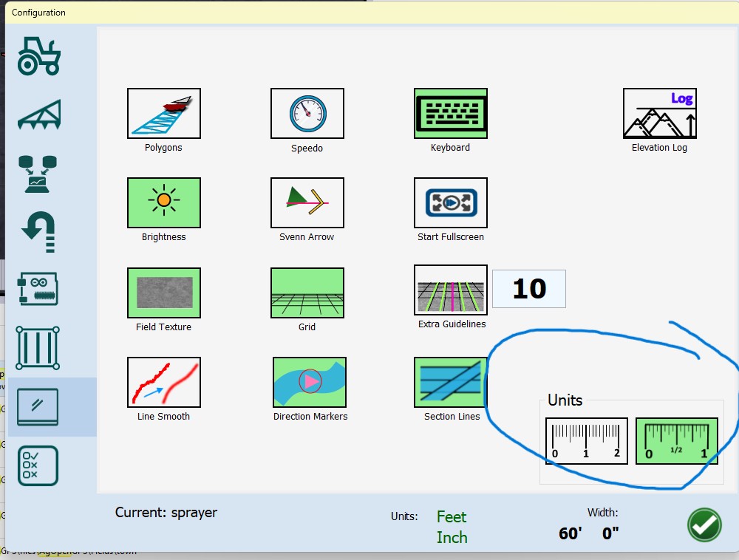Toggle the Start Fullscreen option
The height and width of the screenshot is (560, 739).
tap(450, 202)
